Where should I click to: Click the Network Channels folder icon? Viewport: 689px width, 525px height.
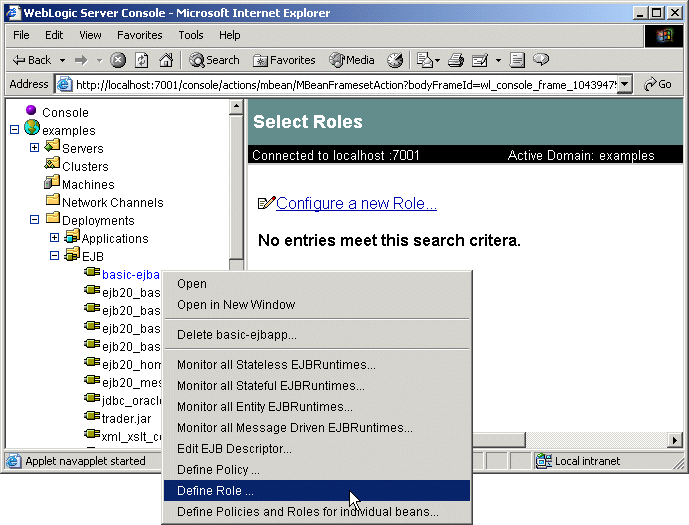click(x=53, y=200)
